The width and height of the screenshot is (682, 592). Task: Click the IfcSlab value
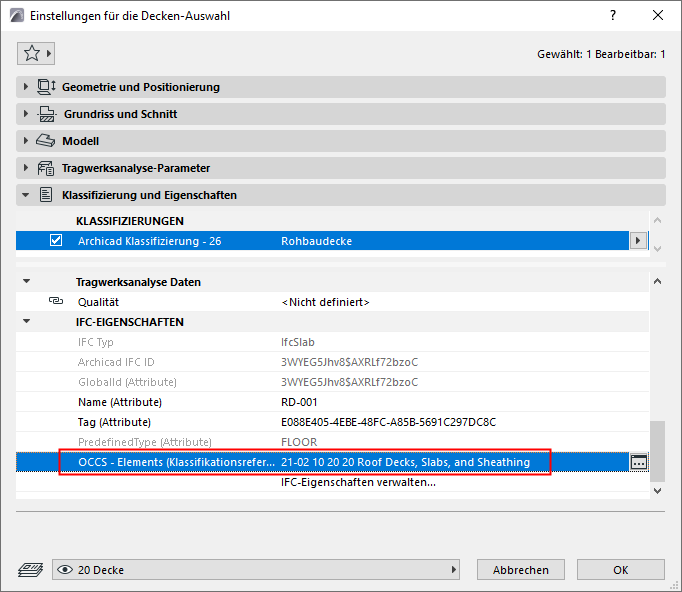(x=298, y=342)
